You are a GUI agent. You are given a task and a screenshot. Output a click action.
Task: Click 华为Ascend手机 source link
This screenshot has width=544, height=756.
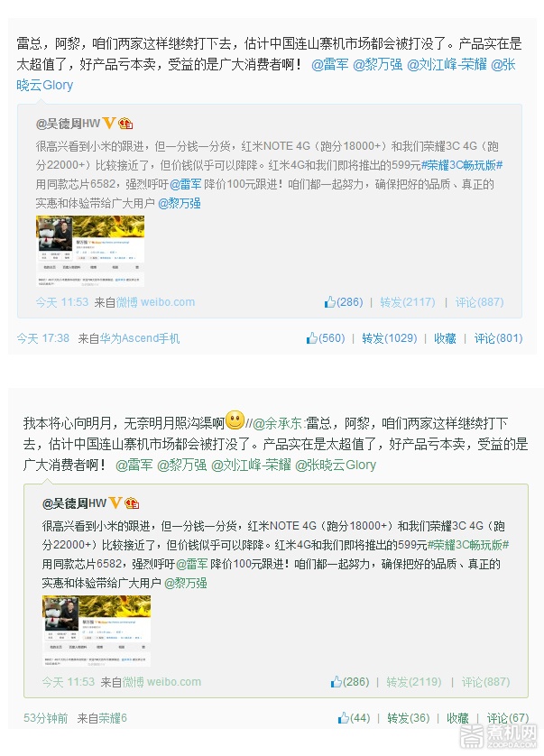[x=139, y=338]
